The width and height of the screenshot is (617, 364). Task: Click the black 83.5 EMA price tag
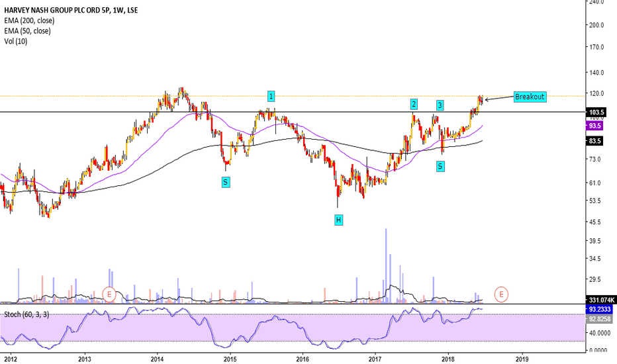click(594, 141)
